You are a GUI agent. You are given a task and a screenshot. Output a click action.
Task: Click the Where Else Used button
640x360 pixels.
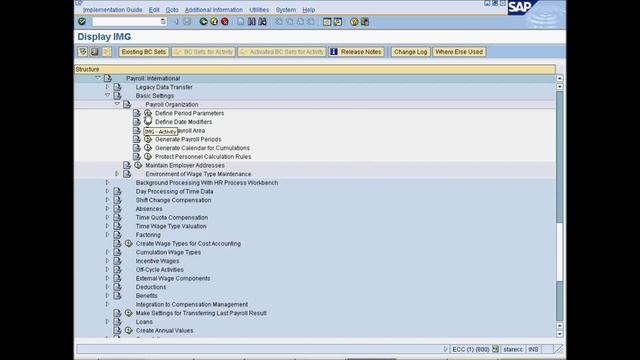[x=459, y=52]
